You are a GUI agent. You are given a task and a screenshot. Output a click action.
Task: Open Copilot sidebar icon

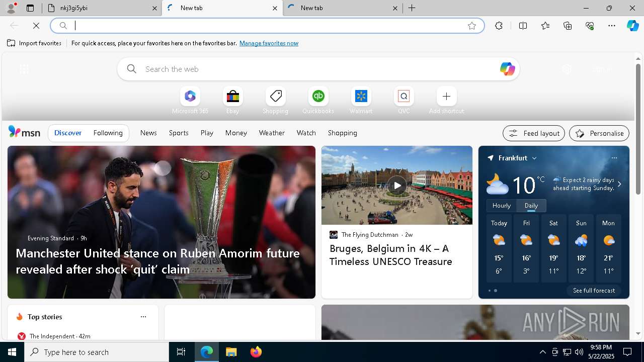pyautogui.click(x=632, y=26)
